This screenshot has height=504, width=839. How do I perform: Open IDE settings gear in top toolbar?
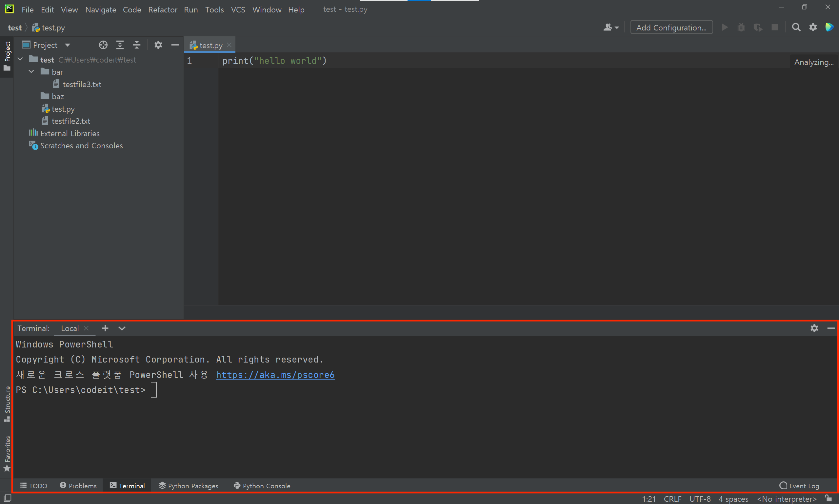tap(813, 28)
